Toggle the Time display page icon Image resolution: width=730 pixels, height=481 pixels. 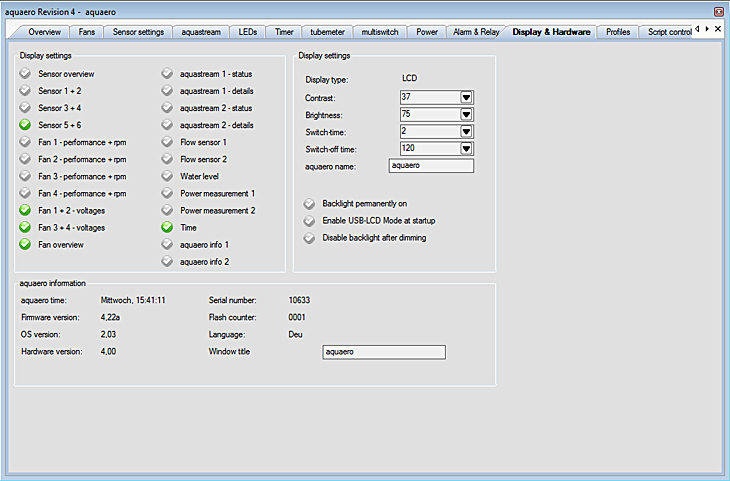coord(168,227)
